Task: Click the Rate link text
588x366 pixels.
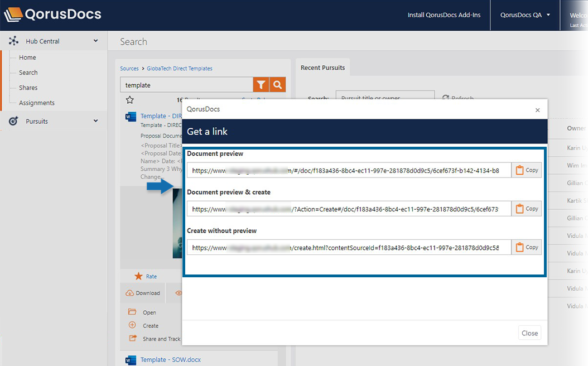Action: 152,276
